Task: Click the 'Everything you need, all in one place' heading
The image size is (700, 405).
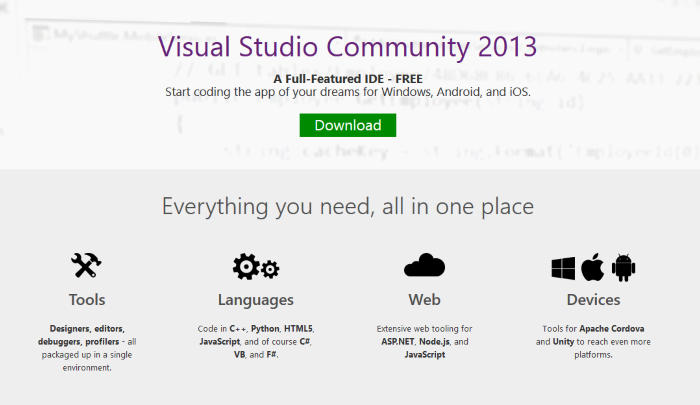Action: click(348, 206)
